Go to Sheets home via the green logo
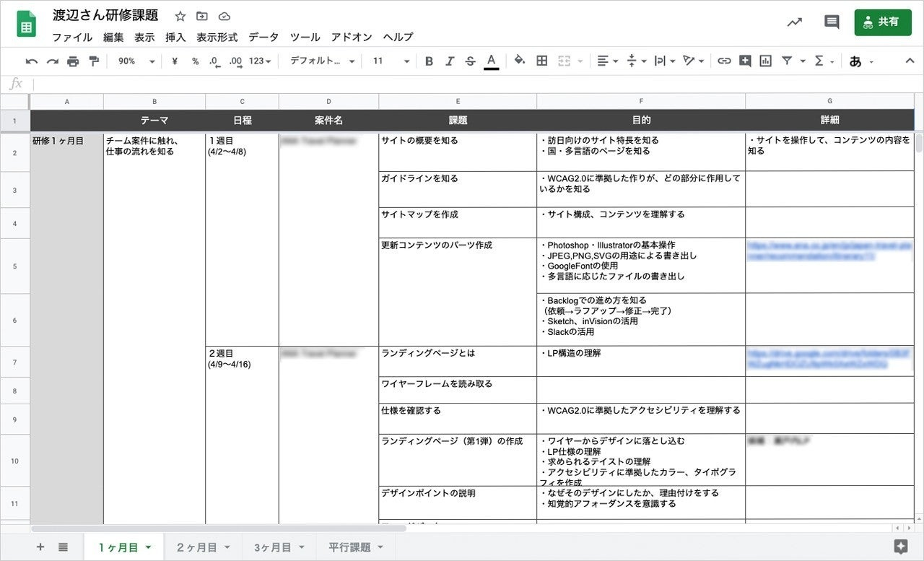Viewport: 924px width, 561px height. (x=27, y=23)
